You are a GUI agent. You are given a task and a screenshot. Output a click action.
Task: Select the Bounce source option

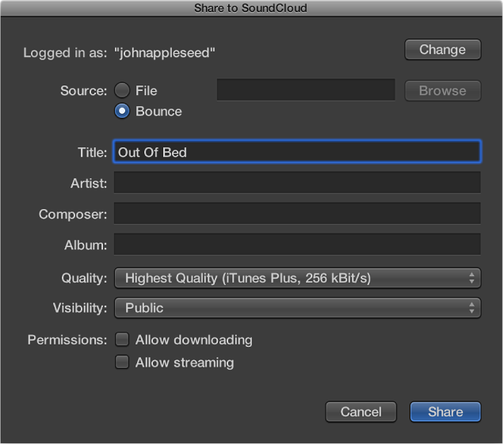122,112
